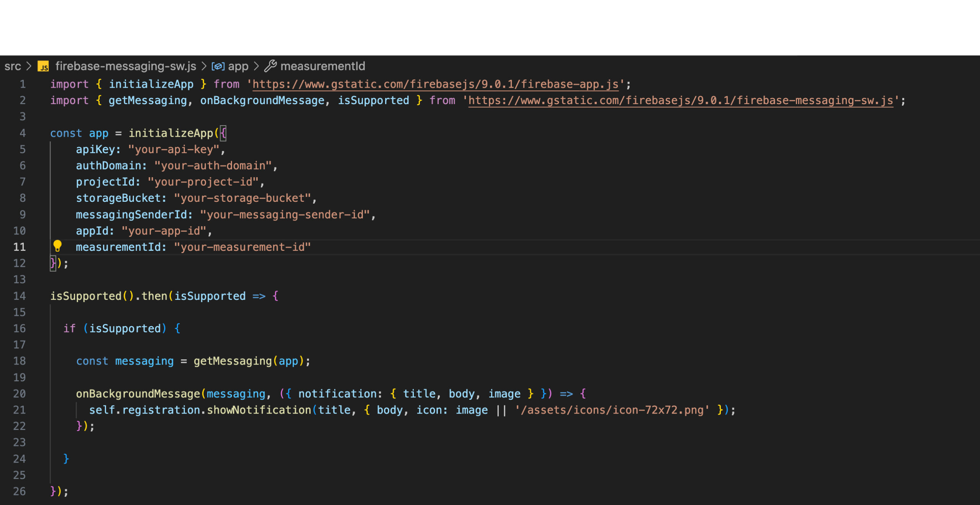Click the appId property name
The width and height of the screenshot is (980, 505).
(x=92, y=231)
